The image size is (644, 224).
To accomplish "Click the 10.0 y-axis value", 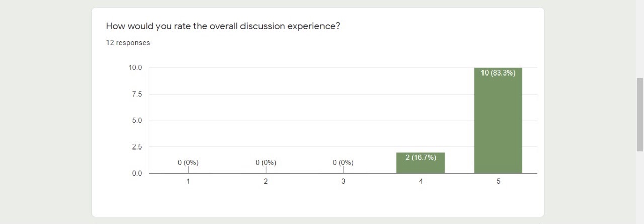I will click(135, 68).
